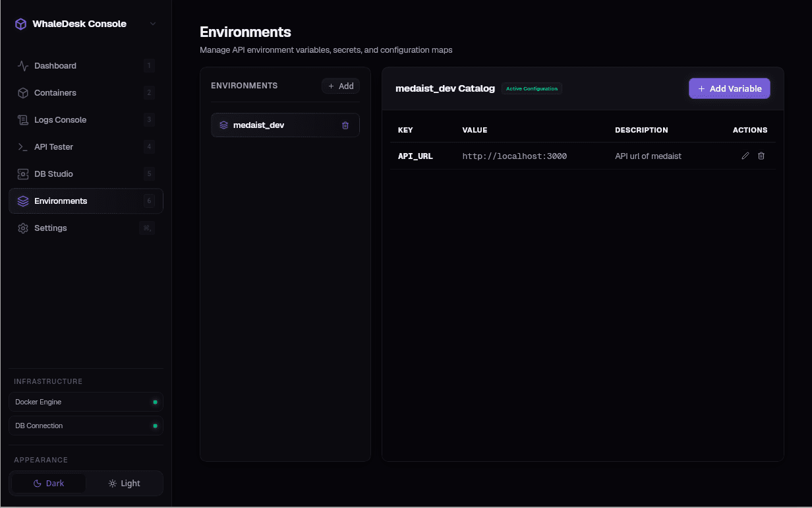Open DB Studio
This screenshot has width=812, height=508.
(86, 174)
